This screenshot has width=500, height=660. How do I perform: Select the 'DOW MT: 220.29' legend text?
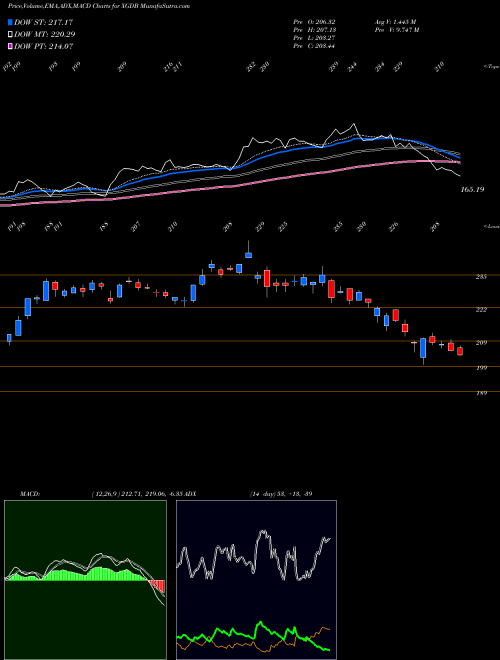(x=45, y=34)
